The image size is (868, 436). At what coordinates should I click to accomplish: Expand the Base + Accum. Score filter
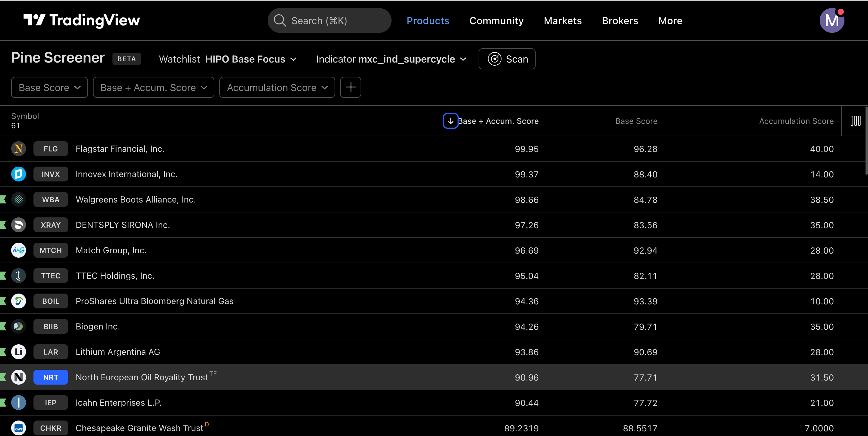click(153, 88)
